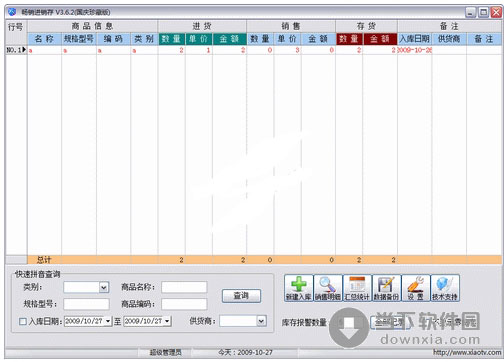Image resolution: width=504 pixels, height=362 pixels.
Task: Click the 类别 column header
Action: 144,39
